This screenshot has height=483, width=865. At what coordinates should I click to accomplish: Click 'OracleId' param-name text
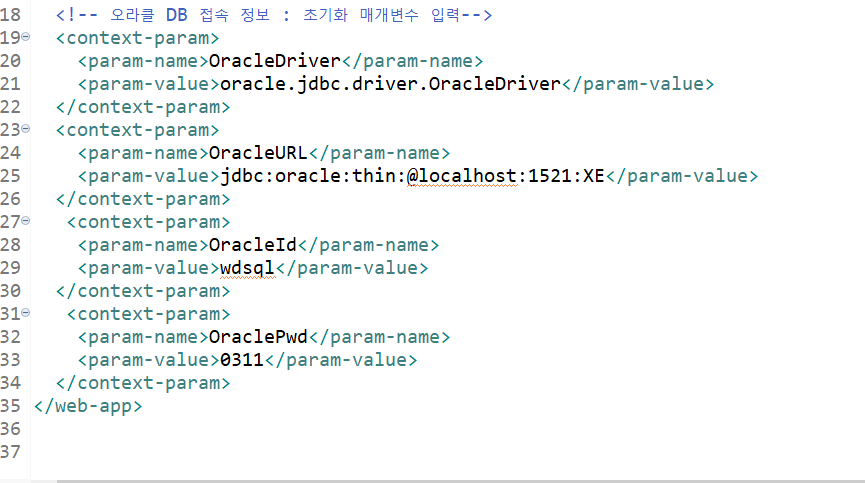coord(253,245)
